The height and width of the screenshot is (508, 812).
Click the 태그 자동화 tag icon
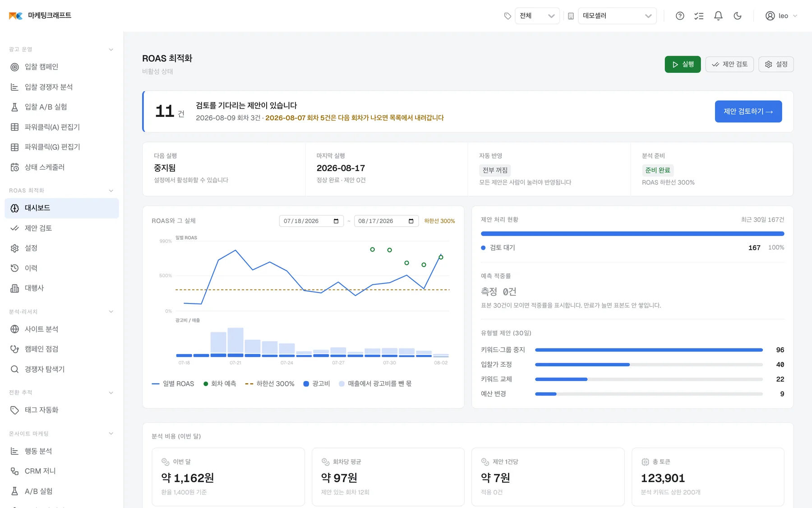(x=15, y=410)
